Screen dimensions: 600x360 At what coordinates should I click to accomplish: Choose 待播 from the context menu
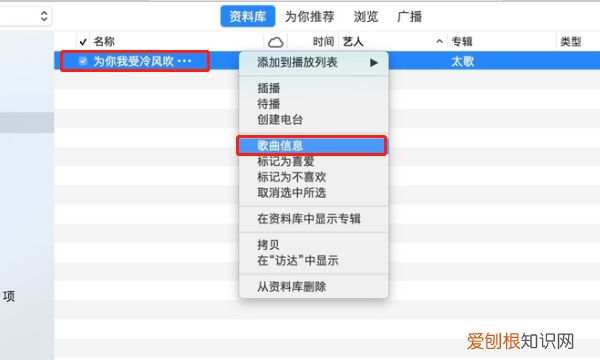[269, 104]
